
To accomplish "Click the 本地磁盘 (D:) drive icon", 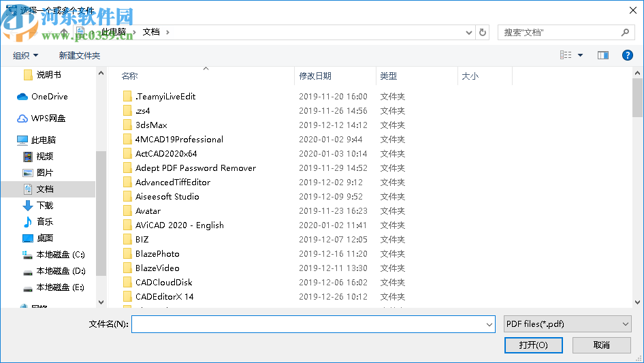I will point(27,272).
